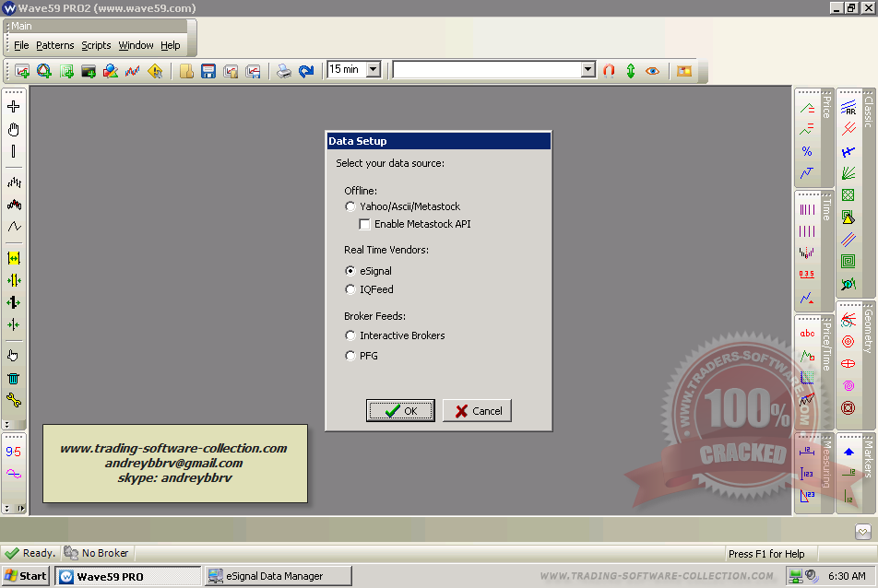Open the Patterns menu
This screenshot has width=878, height=588.
55,45
